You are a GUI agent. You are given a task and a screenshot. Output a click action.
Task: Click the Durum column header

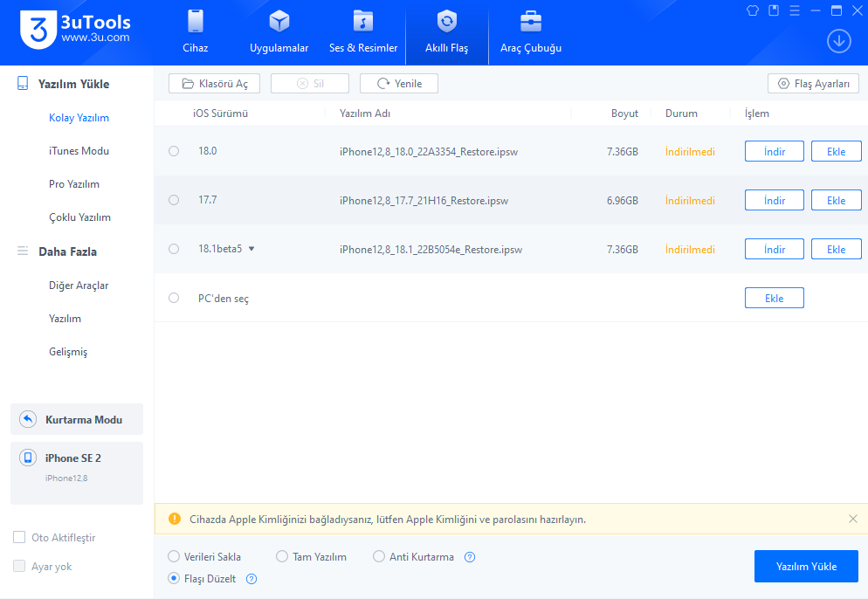[x=681, y=114]
